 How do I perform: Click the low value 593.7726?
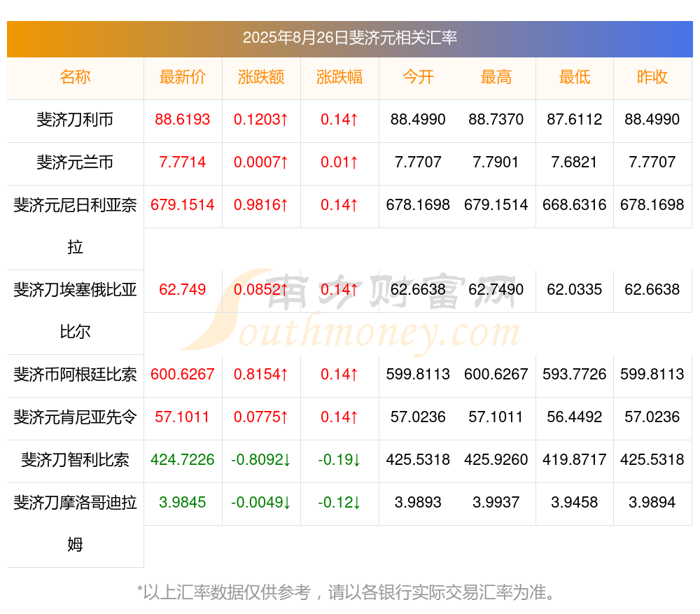[575, 375]
